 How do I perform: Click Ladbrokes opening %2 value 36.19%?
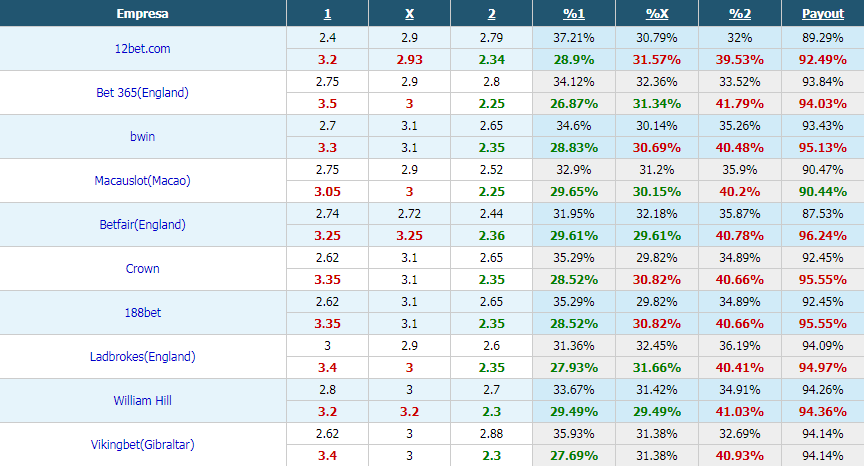click(739, 346)
